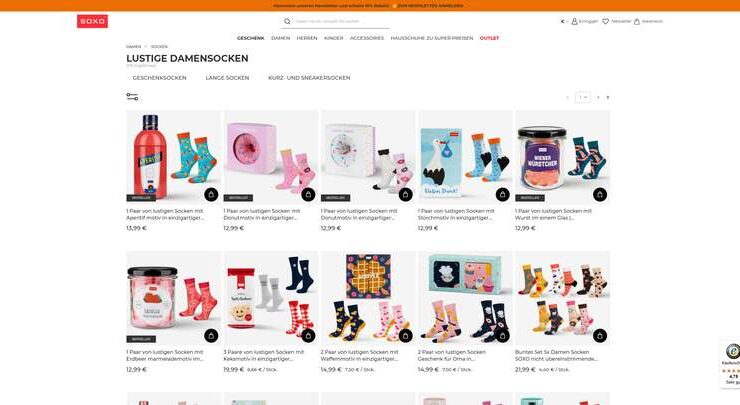
Task: Open the currency selector dropdown
Action: coord(564,21)
